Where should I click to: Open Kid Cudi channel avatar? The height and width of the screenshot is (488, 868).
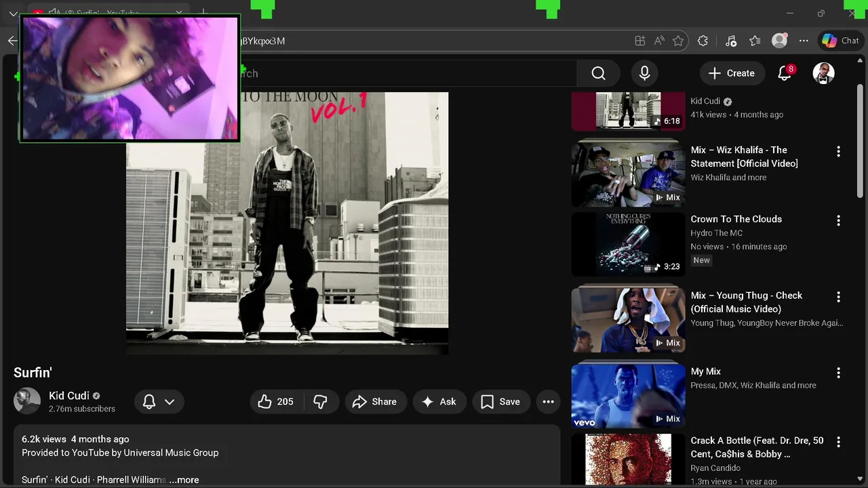coord(27,401)
